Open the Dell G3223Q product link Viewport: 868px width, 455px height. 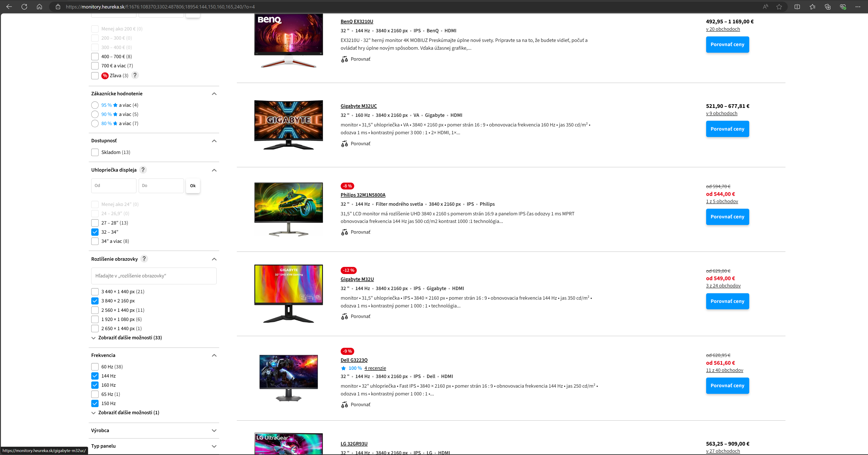(x=354, y=360)
